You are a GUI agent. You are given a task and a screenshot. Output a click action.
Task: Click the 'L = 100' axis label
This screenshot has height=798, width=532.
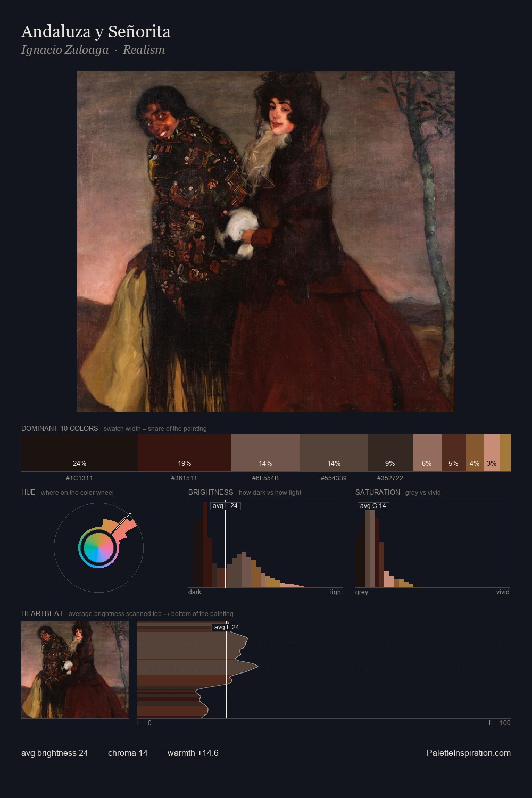click(x=500, y=723)
